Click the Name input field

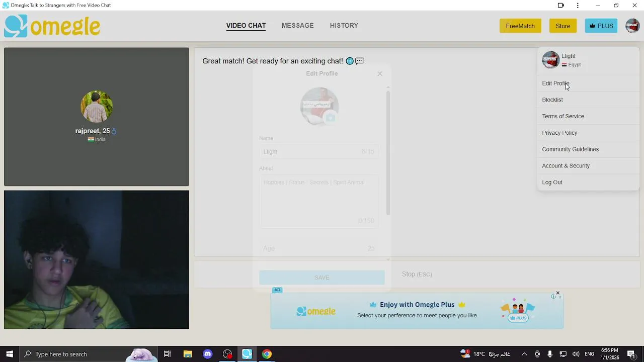(319, 151)
